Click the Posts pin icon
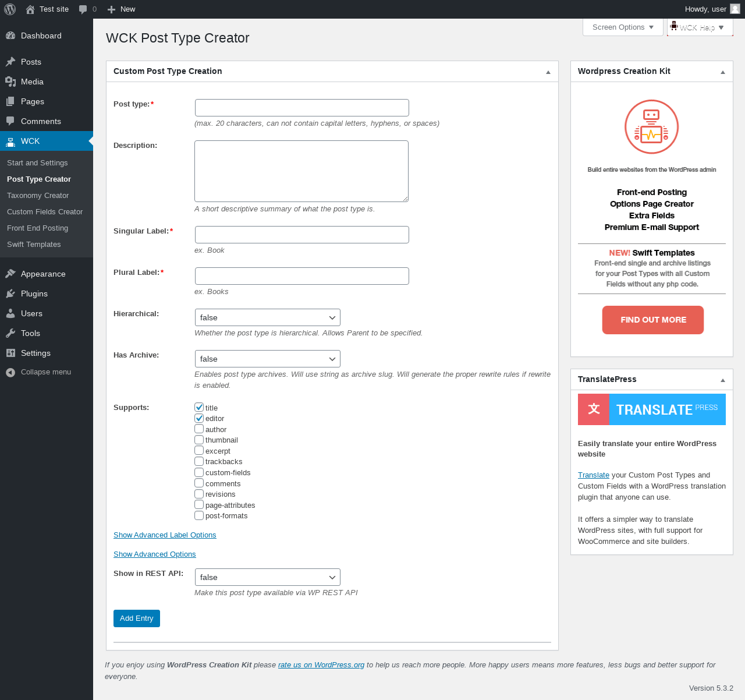 tap(10, 62)
